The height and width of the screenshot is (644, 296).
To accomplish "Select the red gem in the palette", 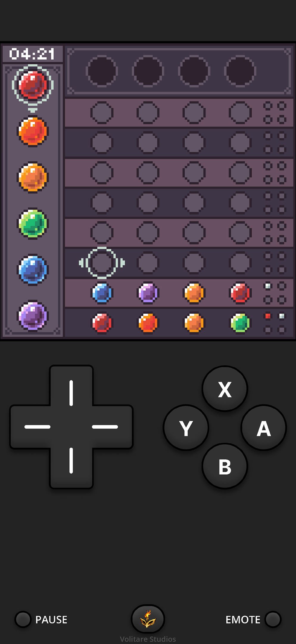I will coord(33,85).
